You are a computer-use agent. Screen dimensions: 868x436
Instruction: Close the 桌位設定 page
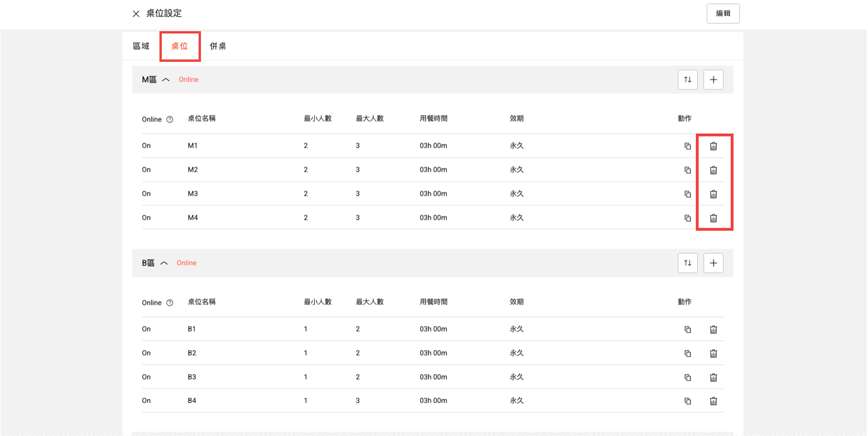136,14
